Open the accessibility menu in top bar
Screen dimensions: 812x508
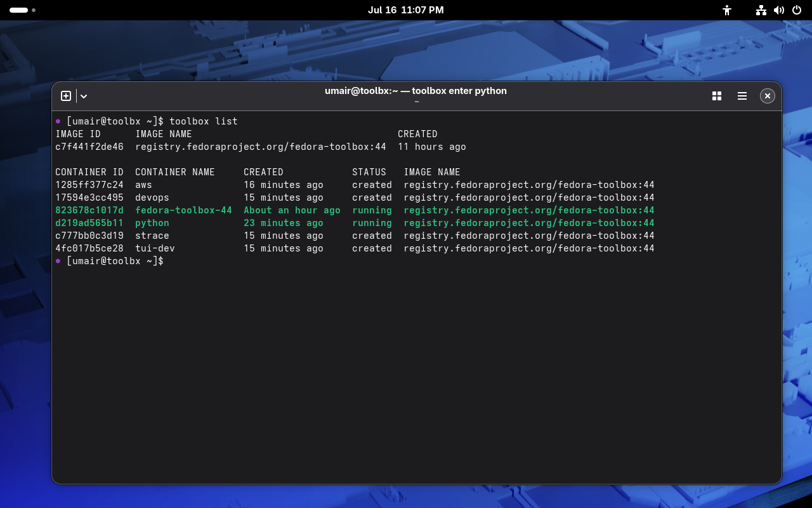[727, 10]
